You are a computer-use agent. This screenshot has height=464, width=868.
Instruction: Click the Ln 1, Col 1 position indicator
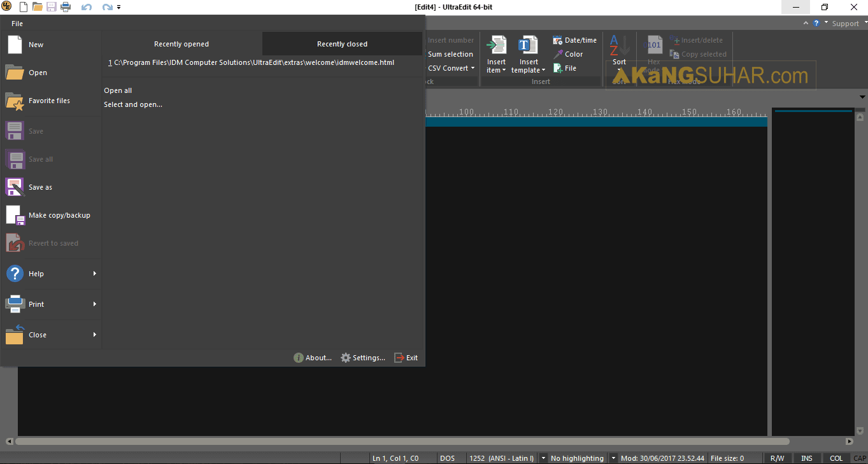[x=395, y=458]
